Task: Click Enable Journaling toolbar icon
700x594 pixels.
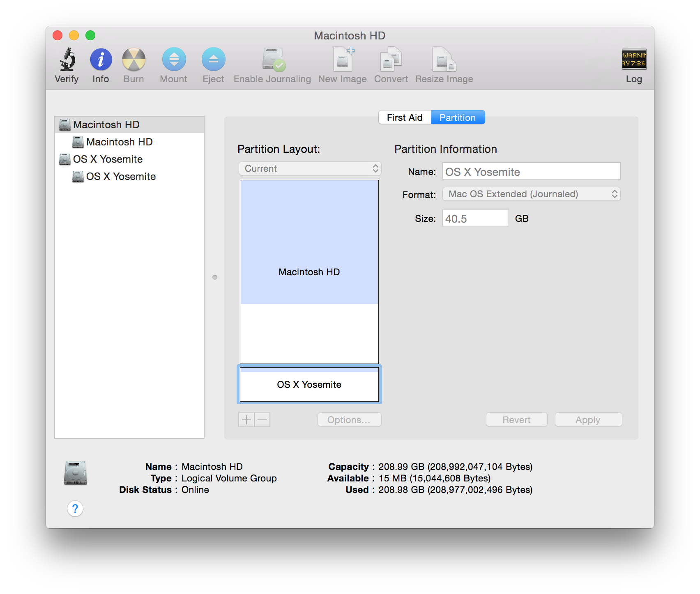Action: click(x=273, y=60)
